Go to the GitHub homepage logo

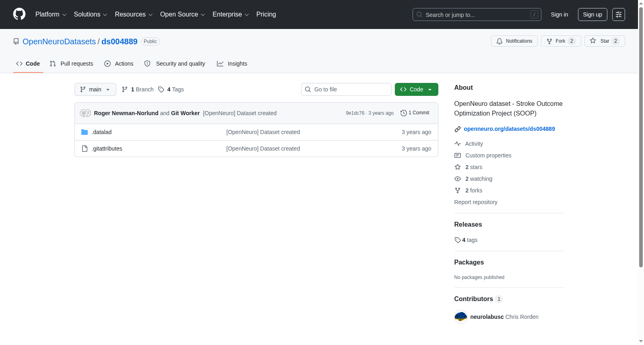click(19, 14)
